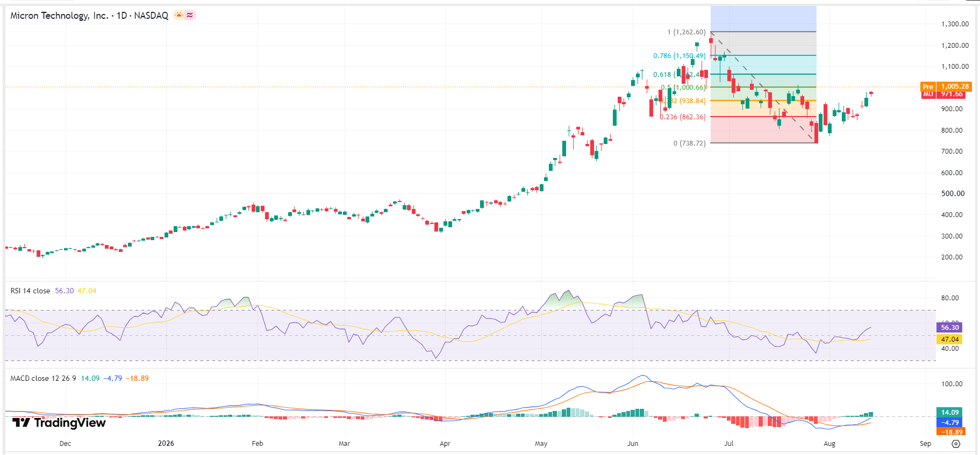The image size is (980, 455).
Task: Click the 900.00 price axis label
Action: pos(952,109)
